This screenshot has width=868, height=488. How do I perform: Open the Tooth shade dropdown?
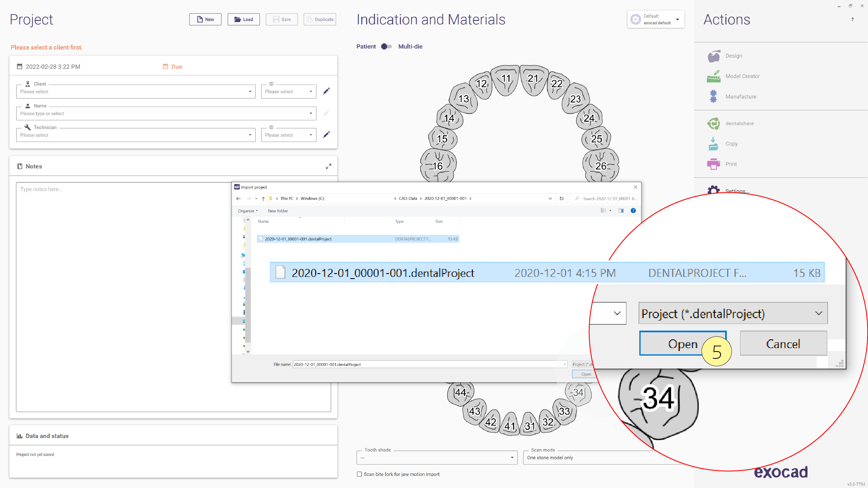437,458
